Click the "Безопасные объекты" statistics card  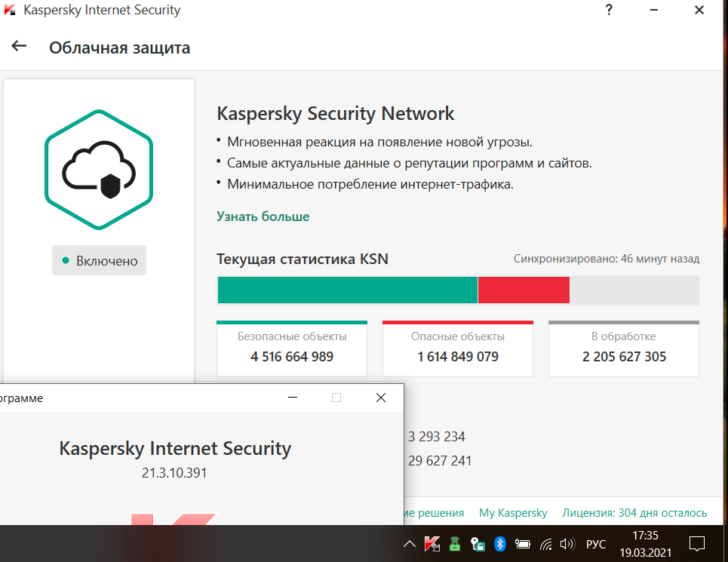coord(292,349)
